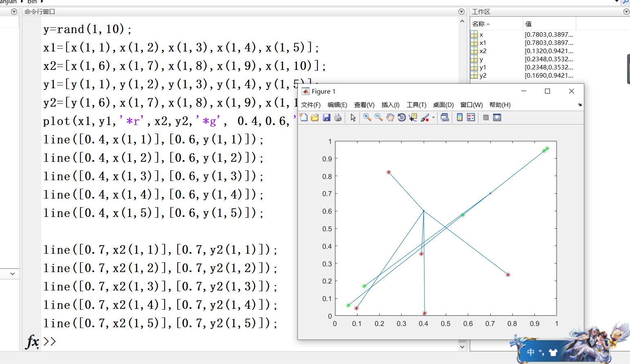Maximize the Figure 1 window

pyautogui.click(x=547, y=91)
